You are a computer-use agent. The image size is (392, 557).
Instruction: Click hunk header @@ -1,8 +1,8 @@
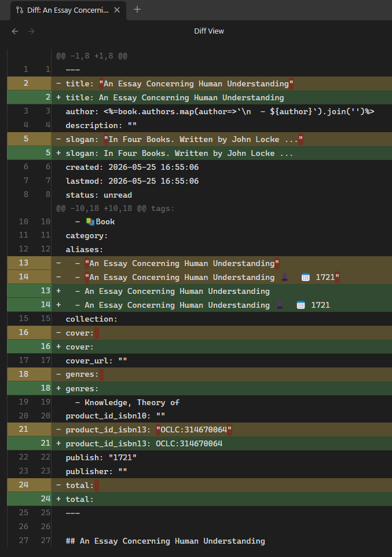tap(91, 56)
